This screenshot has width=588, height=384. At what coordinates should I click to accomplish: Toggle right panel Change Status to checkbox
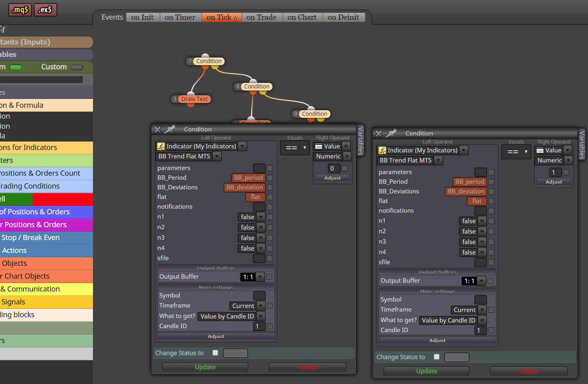437,357
